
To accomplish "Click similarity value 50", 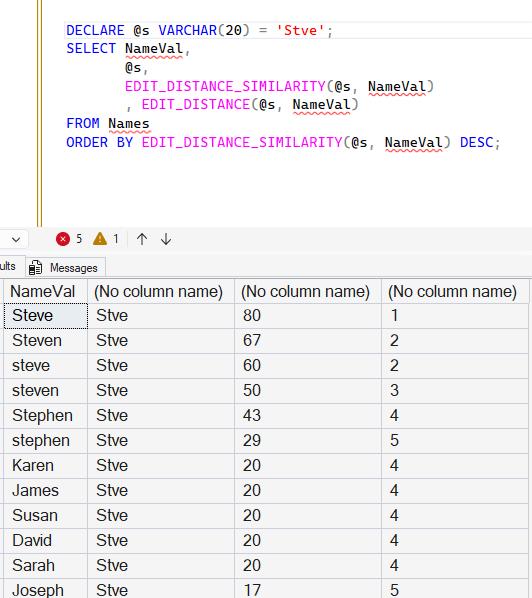I will tap(308, 391).
